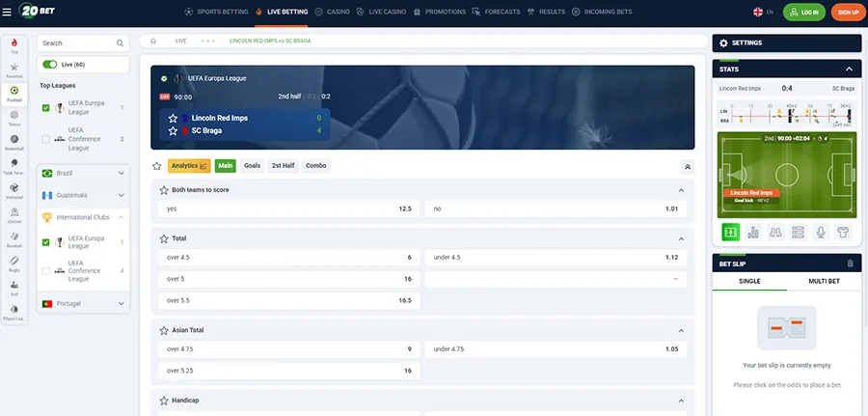Image resolution: width=868 pixels, height=416 pixels.
Task: Clear the bet slip with the trash icon
Action: tap(851, 263)
